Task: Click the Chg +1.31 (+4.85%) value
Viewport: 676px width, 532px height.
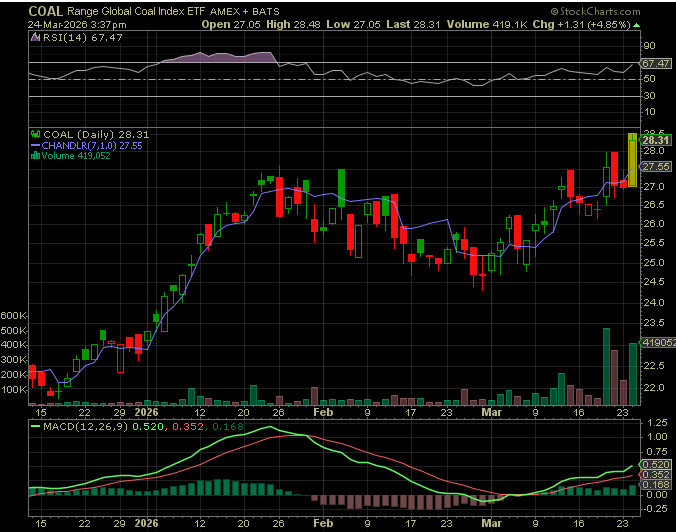Action: coord(582,25)
